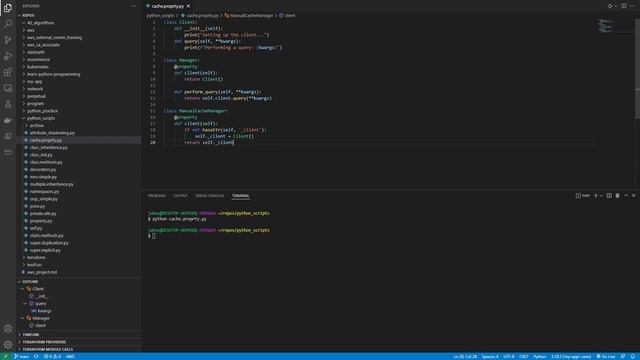640x360 pixels.
Task: Click the Run Python File play button
Action: (x=610, y=6)
